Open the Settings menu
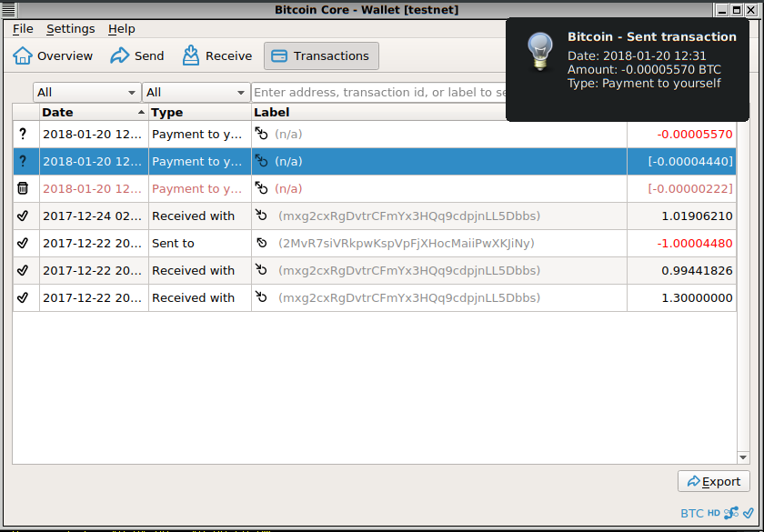Image resolution: width=764 pixels, height=532 pixels. (x=71, y=29)
